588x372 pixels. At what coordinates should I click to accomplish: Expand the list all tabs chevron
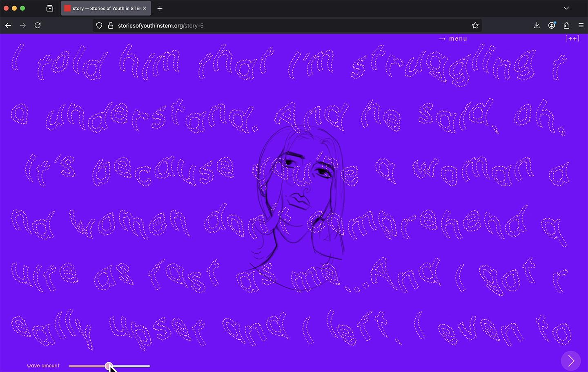(x=566, y=8)
